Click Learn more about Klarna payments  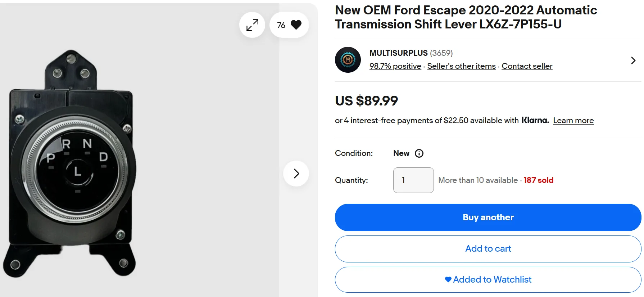point(573,121)
